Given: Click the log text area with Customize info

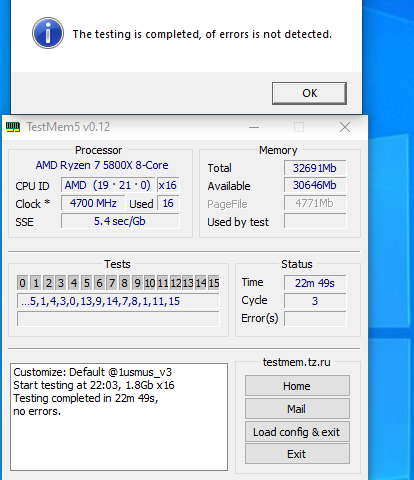Looking at the screenshot, I should coord(119,417).
